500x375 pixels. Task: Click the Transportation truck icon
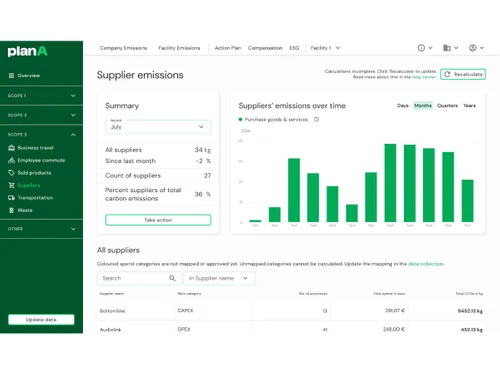(x=11, y=198)
